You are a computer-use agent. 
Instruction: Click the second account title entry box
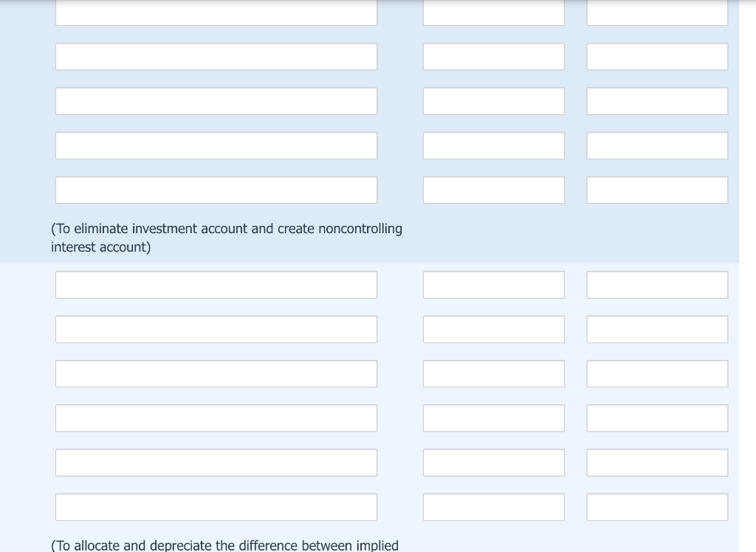coord(216,56)
